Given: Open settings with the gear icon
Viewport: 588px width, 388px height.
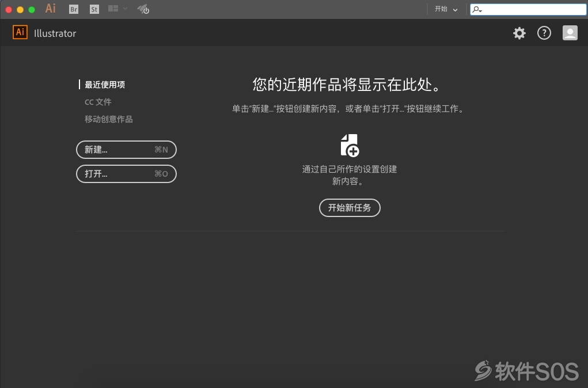Looking at the screenshot, I should tap(519, 33).
